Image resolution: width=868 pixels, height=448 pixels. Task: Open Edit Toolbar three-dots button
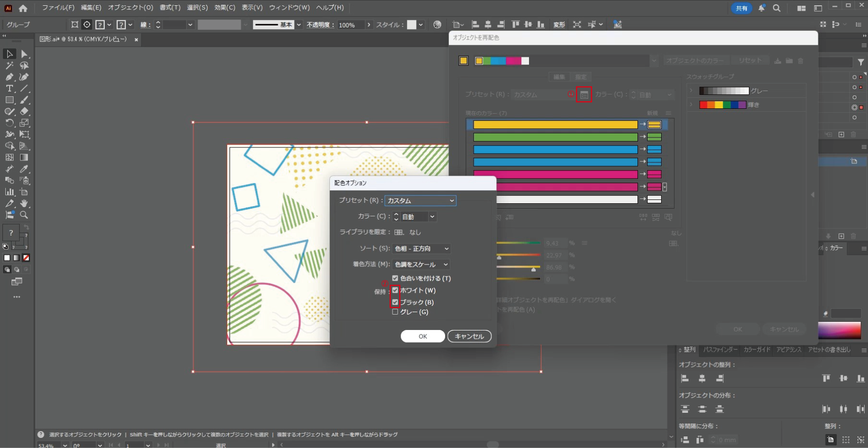pos(17,297)
